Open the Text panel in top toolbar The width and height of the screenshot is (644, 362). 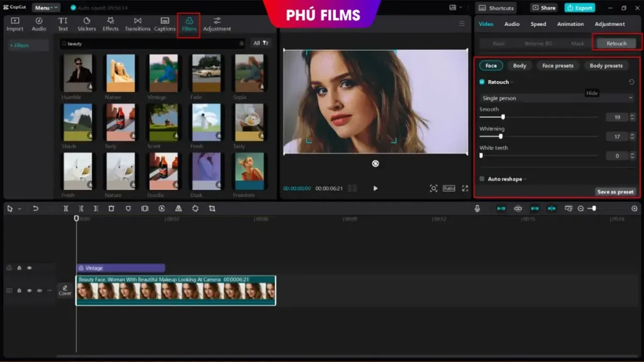(63, 25)
